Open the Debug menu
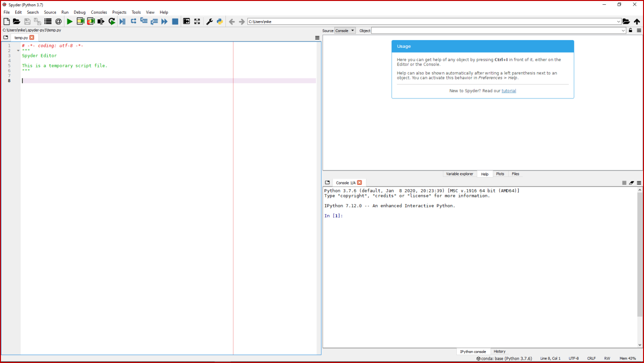 coord(80,12)
